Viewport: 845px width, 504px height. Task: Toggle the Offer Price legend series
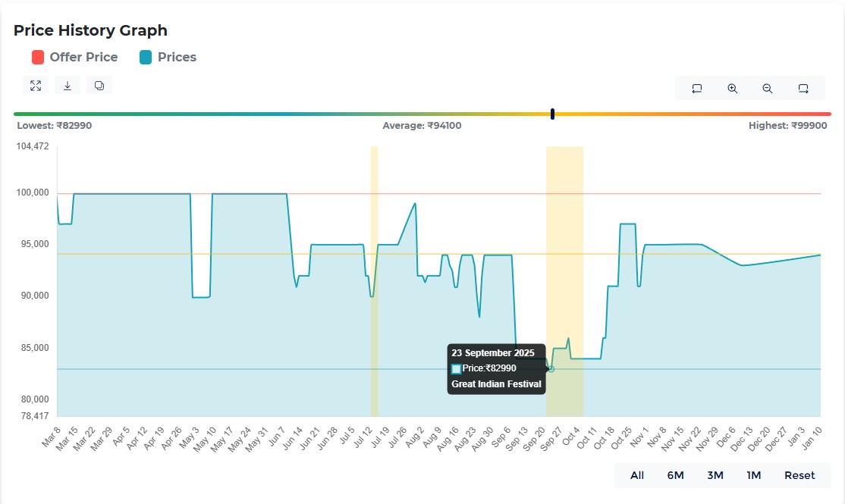pos(83,57)
